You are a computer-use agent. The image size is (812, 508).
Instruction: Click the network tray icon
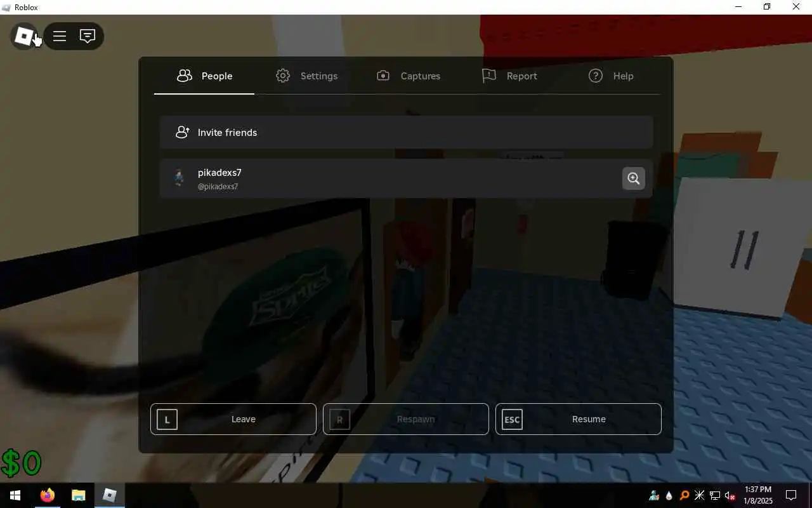pos(715,496)
